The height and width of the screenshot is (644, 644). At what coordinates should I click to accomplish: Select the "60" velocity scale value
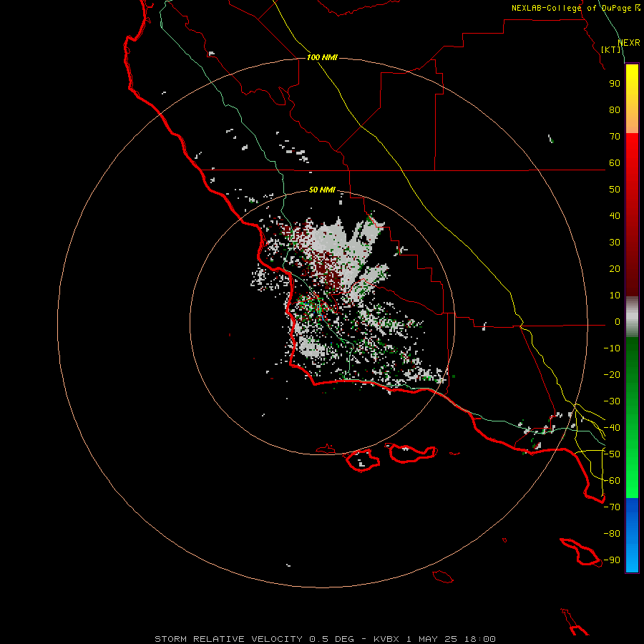point(615,162)
